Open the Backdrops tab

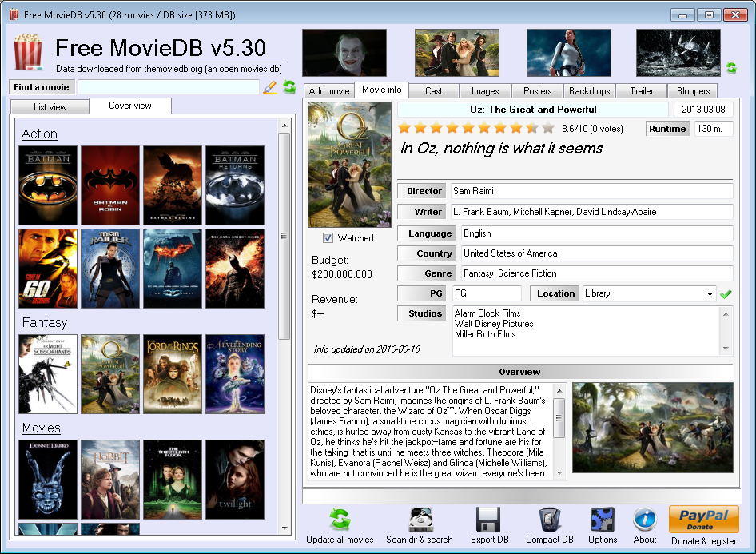pos(589,90)
